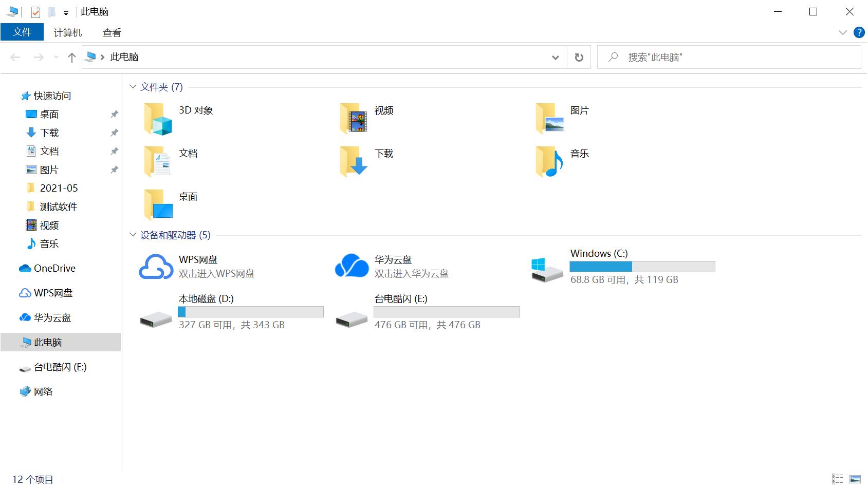Open the 计算机 ribbon tab
The height and width of the screenshot is (489, 868).
pos(68,32)
